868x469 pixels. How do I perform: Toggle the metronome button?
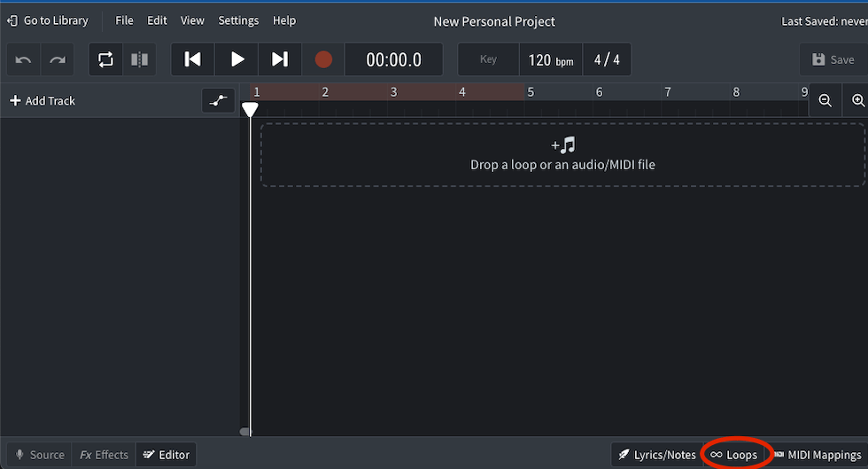click(139, 59)
